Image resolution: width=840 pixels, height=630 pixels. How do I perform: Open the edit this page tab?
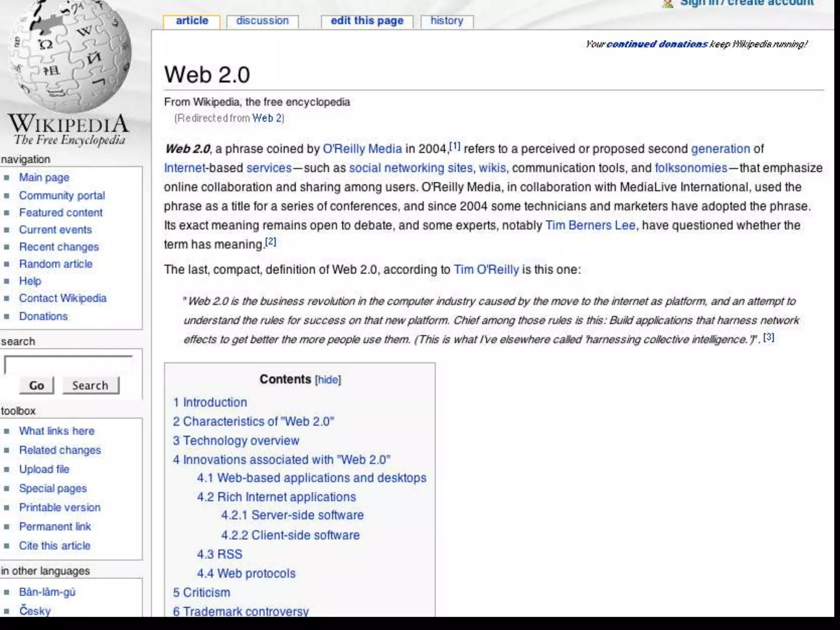click(x=367, y=21)
